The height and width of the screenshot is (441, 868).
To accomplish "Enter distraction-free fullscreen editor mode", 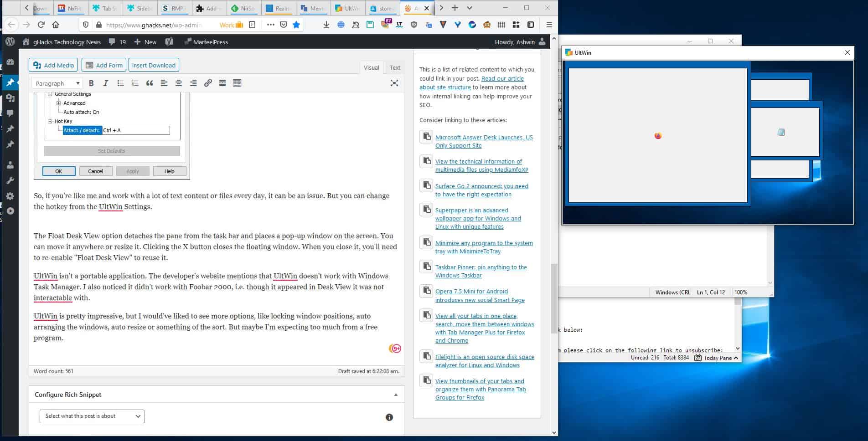I will pos(394,83).
